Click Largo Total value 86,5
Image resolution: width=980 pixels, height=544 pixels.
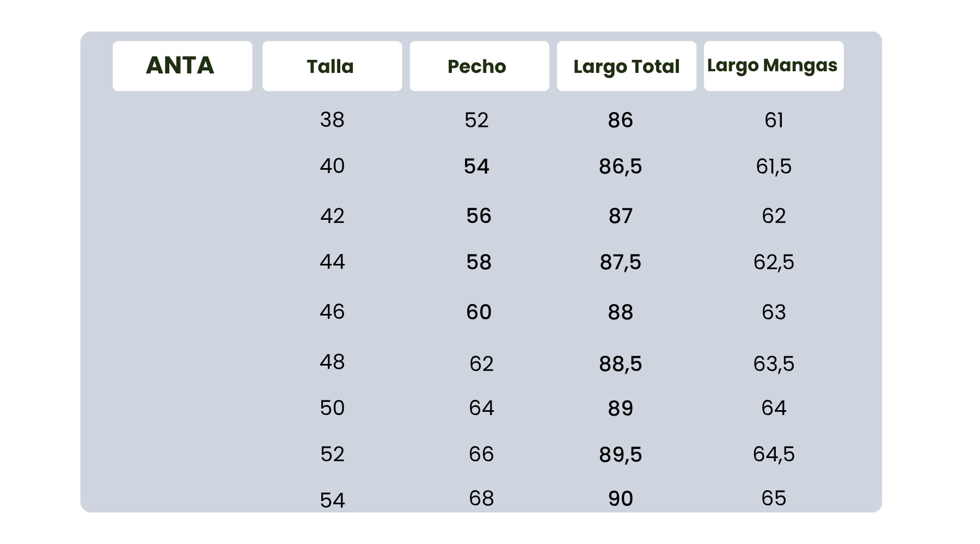(x=620, y=166)
